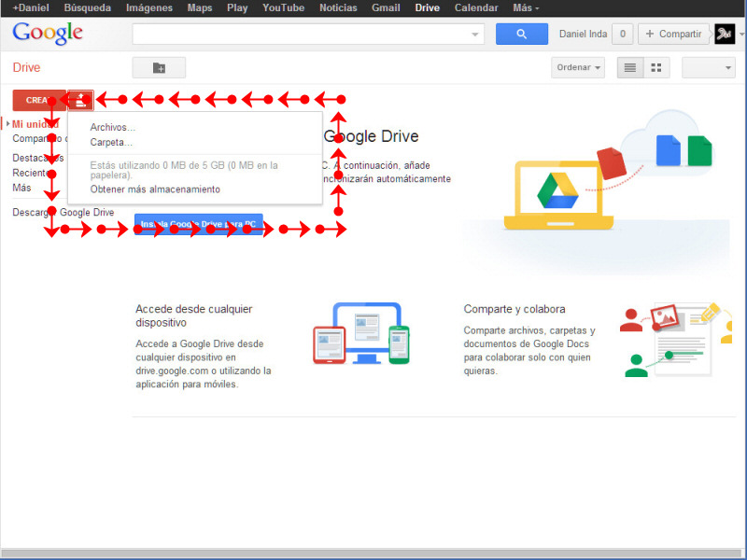Click storage usage text 'Estás utilizando 0 MB'

(x=184, y=170)
